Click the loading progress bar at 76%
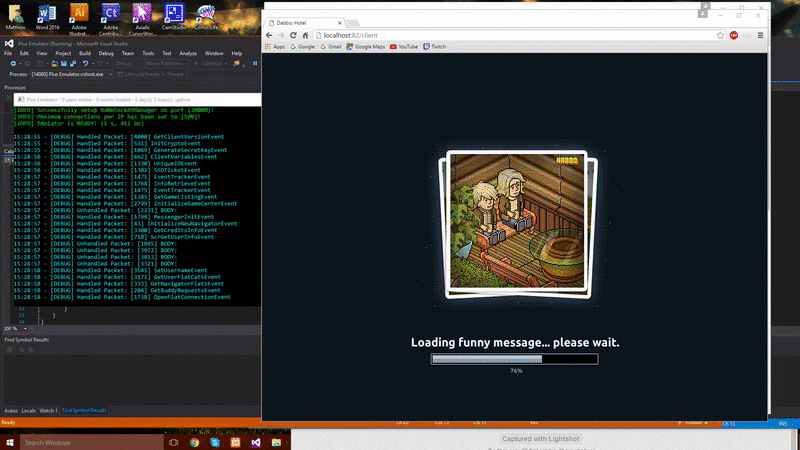800x450 pixels. (x=514, y=359)
